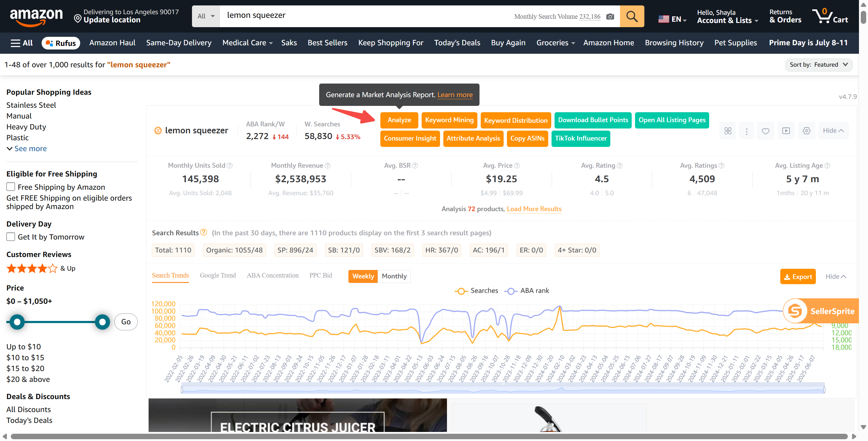Screen dimensions: 868x441
Task: Hide the search trends chart panel
Action: pyautogui.click(x=835, y=277)
